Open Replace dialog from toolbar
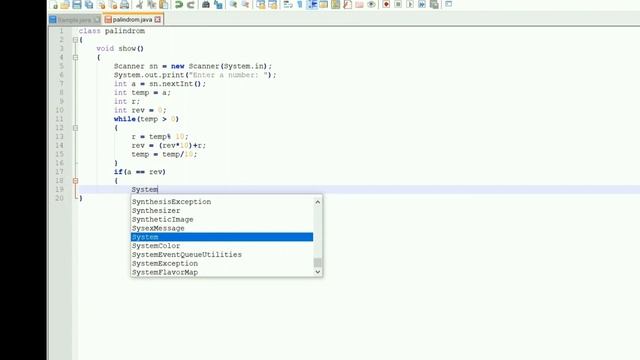This screenshot has height=360, width=640. click(x=218, y=4)
